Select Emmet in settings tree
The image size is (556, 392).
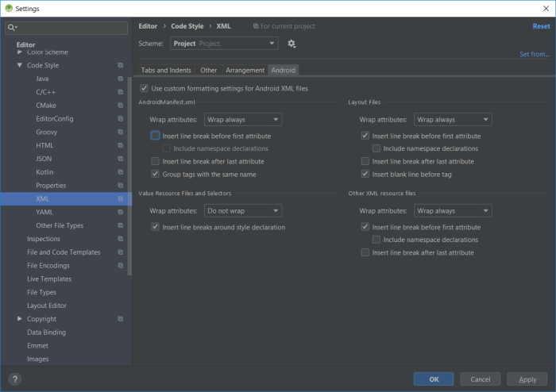(37, 346)
